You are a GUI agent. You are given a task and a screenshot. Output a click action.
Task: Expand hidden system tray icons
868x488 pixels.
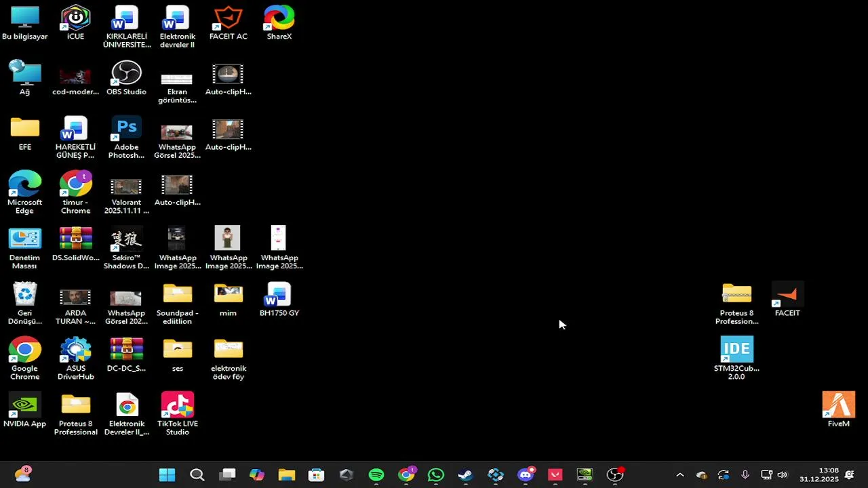click(x=680, y=475)
